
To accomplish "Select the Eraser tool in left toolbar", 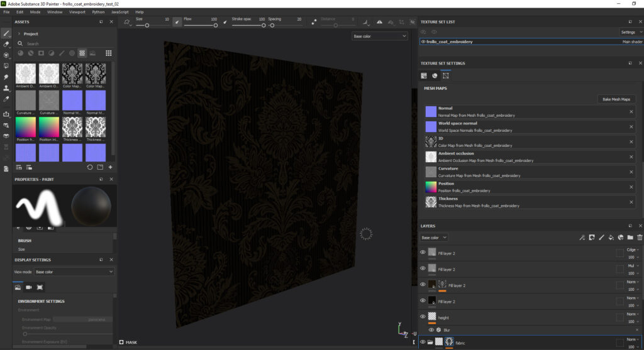I will point(6,44).
